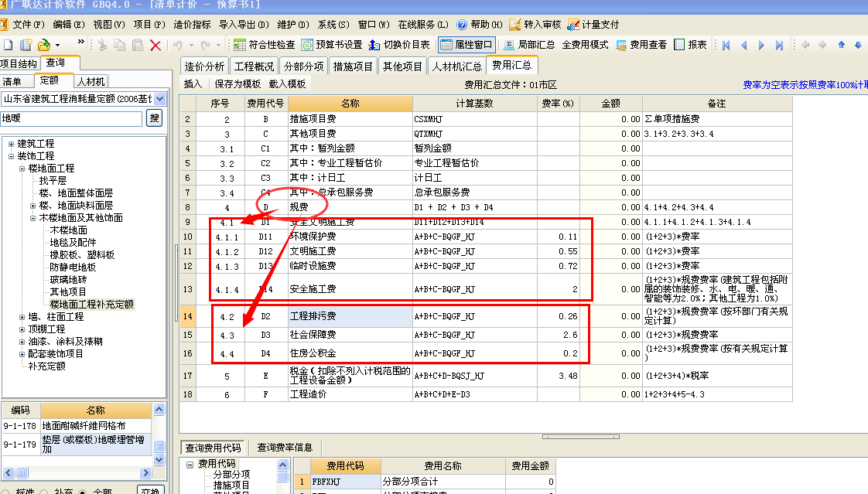The height and width of the screenshot is (494, 868).
Task: Collapse the 木楼地面及其他饰面 node
Action: 33,218
